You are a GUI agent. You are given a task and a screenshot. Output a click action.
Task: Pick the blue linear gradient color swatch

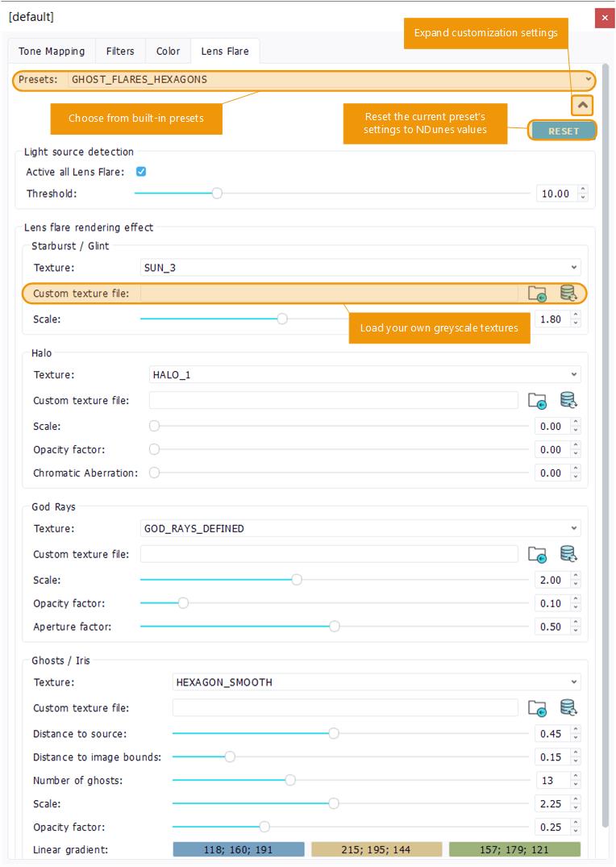coord(239,850)
